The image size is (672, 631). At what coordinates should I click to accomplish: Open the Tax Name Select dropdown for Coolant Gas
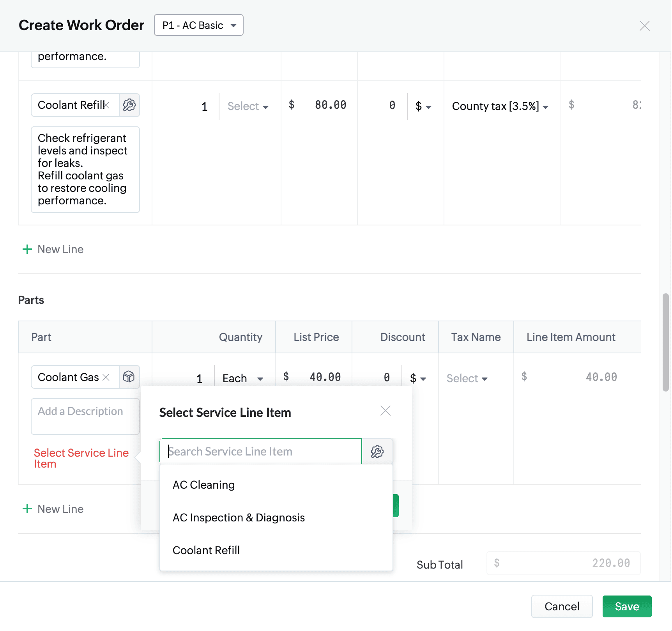coord(467,378)
